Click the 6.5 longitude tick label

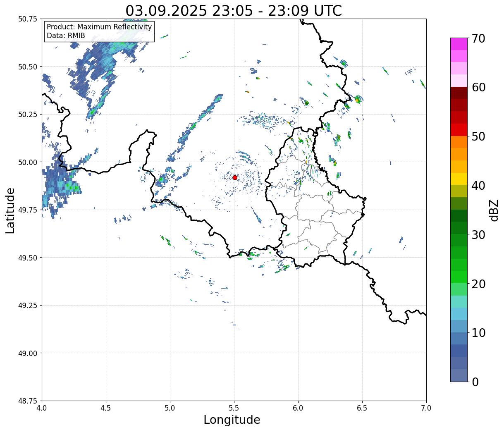362,408
